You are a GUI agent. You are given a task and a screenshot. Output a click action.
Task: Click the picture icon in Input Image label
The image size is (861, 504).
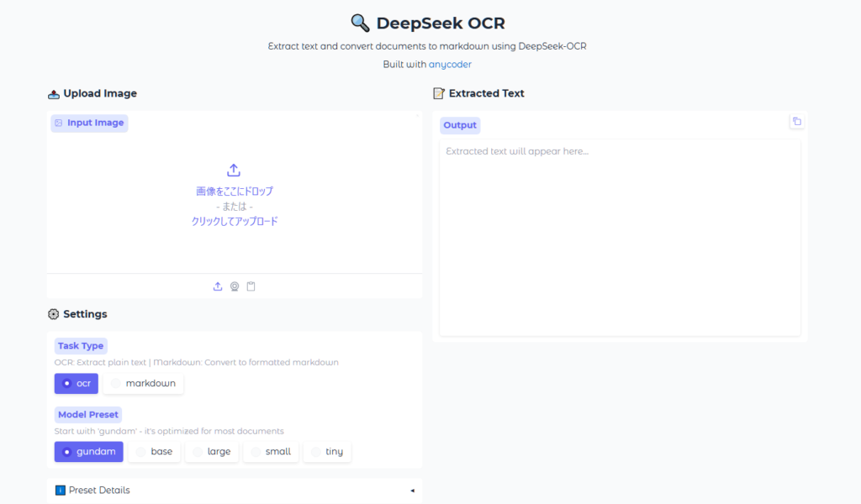58,123
